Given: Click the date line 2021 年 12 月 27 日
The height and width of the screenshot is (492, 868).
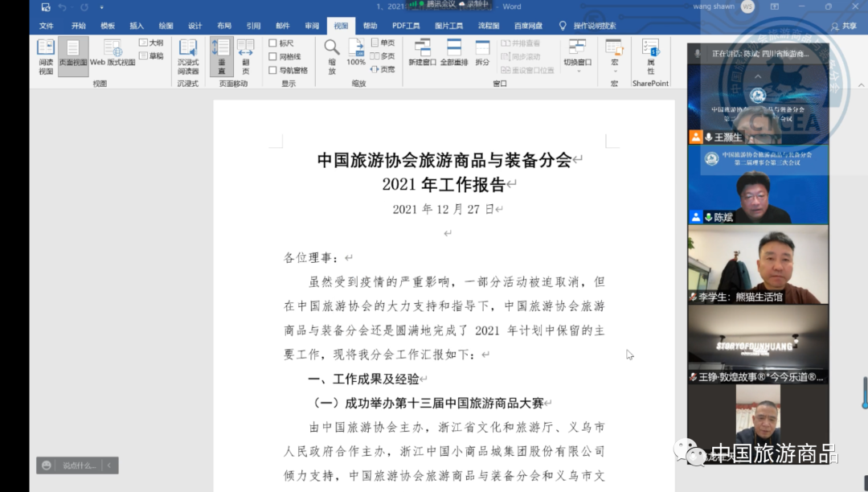Looking at the screenshot, I should click(443, 209).
